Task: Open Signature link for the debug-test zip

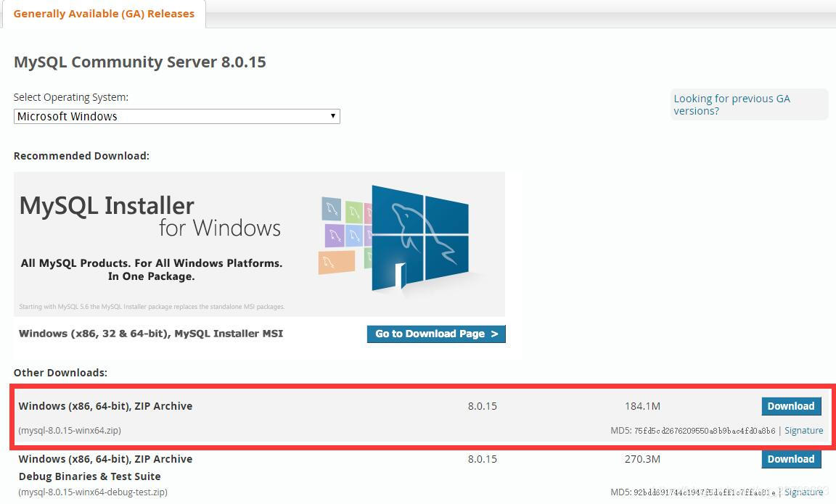Action: (803, 492)
